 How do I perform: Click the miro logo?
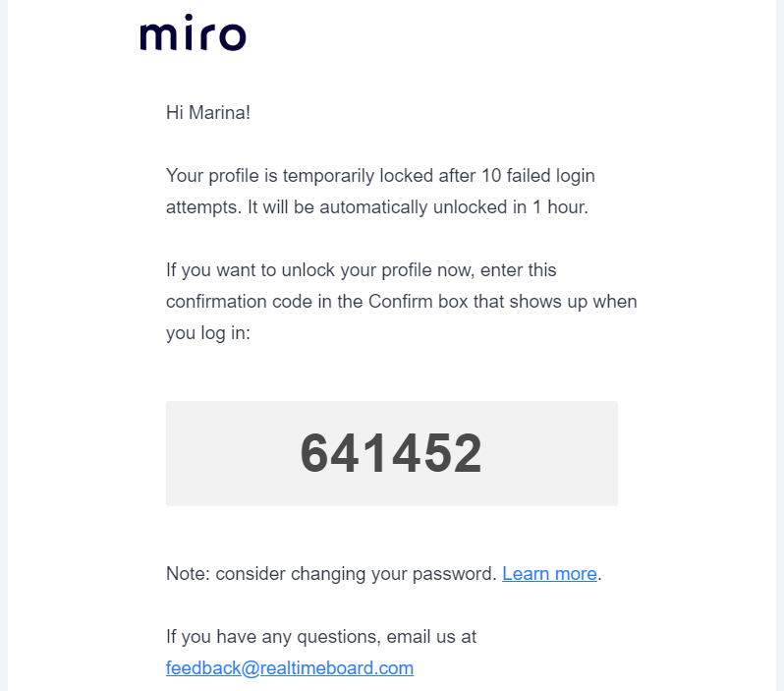point(193,35)
